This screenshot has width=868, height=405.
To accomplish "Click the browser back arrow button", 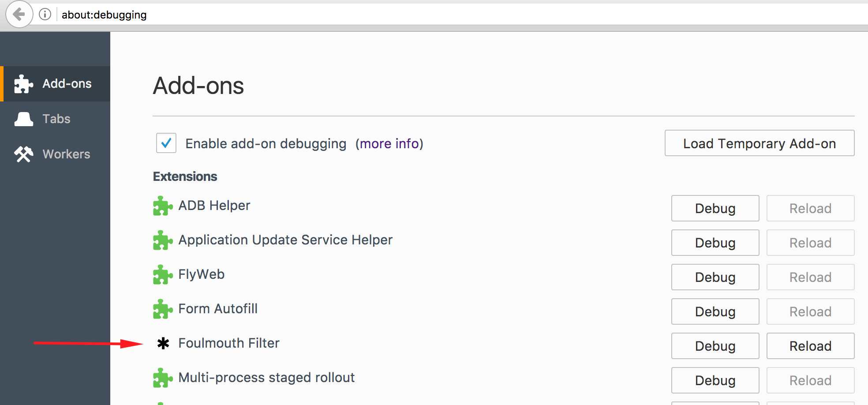I will tap(19, 15).
